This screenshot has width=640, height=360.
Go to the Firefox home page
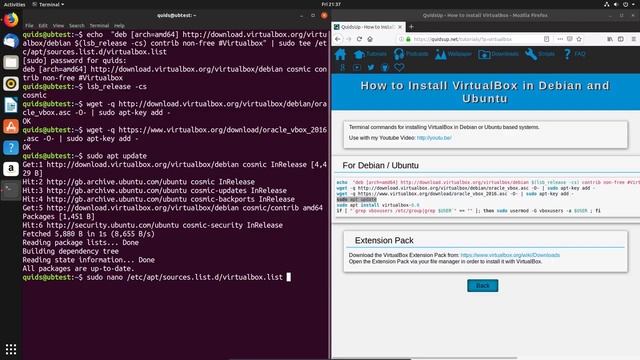click(x=370, y=39)
